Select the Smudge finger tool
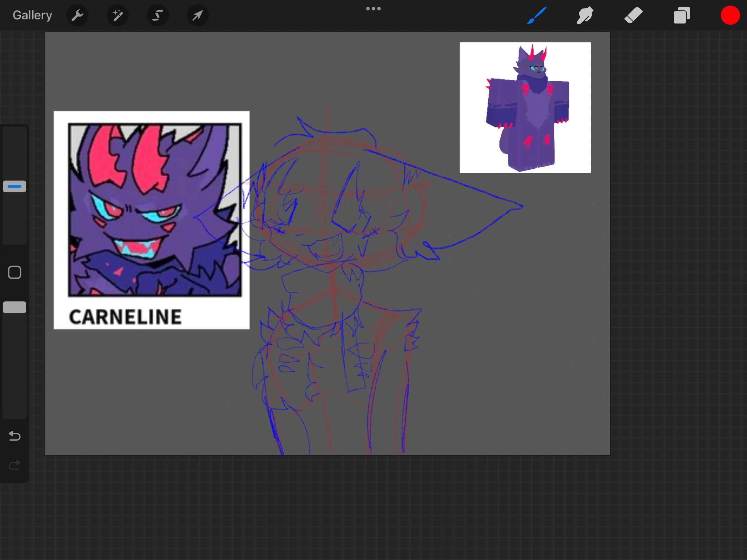This screenshot has height=560, width=747. [585, 15]
